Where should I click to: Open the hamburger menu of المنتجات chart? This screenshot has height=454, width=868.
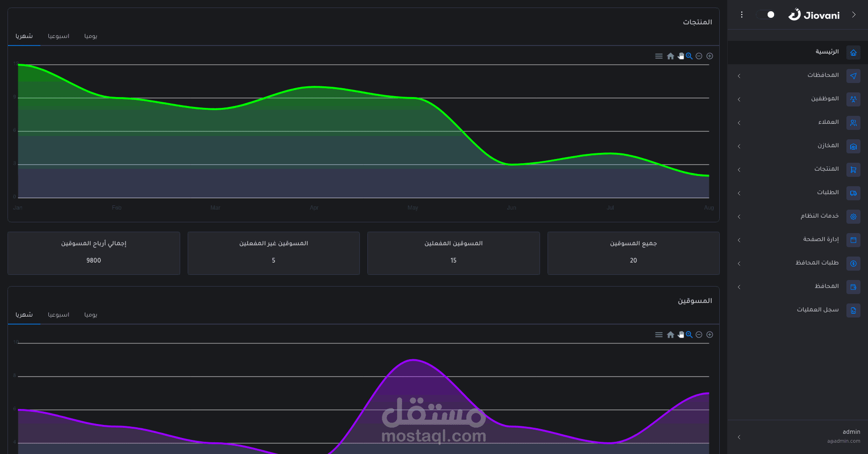[659, 56]
